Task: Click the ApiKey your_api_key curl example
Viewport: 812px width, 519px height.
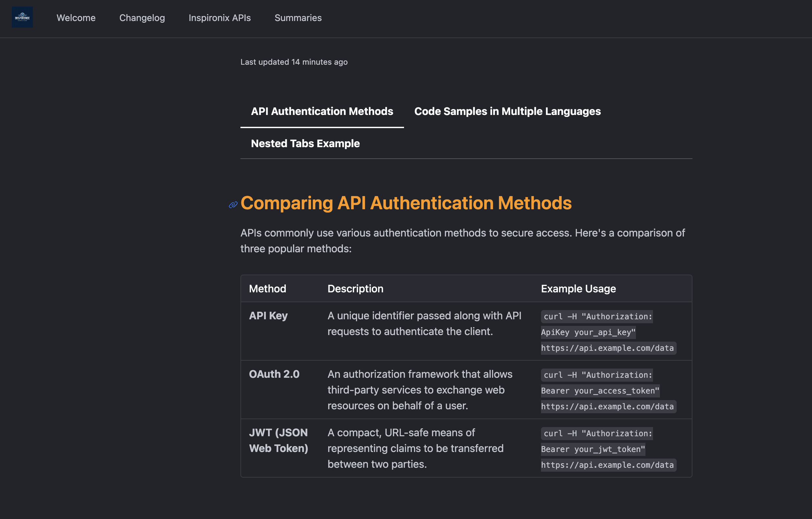Action: [608, 332]
